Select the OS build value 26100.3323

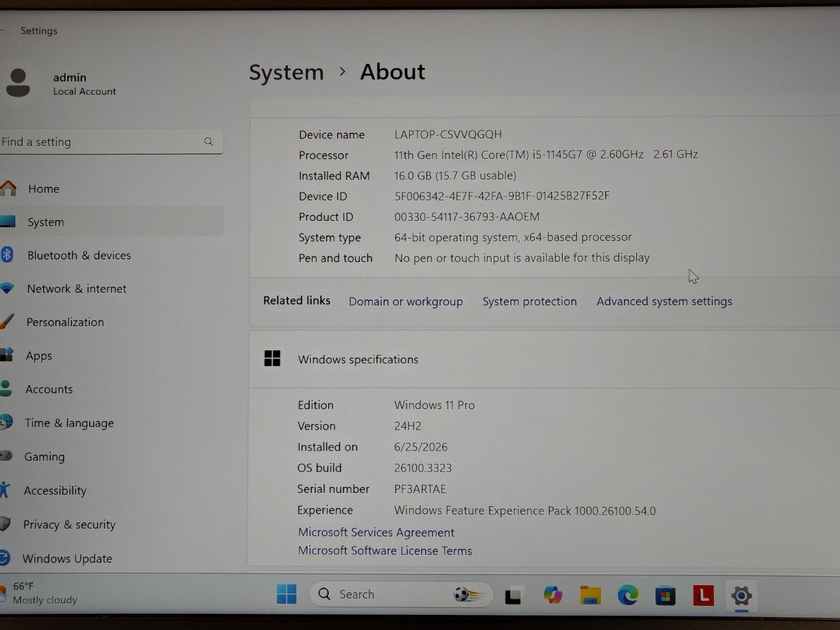423,468
